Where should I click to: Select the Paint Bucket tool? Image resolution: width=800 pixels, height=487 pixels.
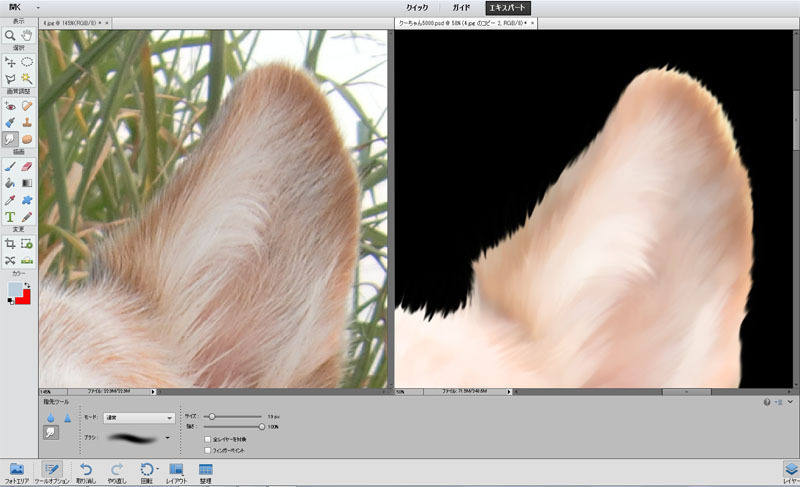pos(10,183)
